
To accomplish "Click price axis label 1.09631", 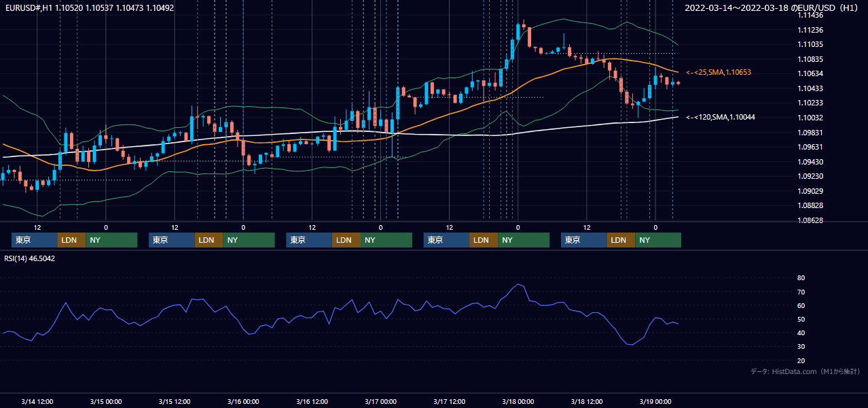I will point(810,147).
